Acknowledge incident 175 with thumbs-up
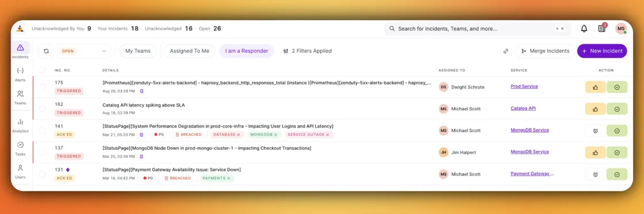The image size is (644, 214). pyautogui.click(x=595, y=87)
